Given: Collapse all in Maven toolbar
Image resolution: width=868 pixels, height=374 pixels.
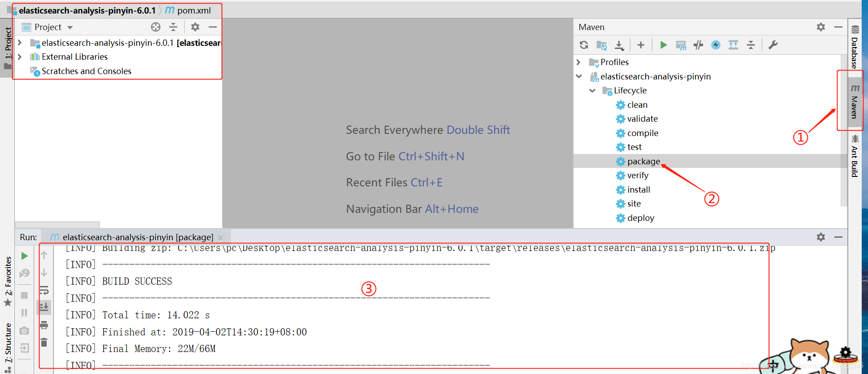Looking at the screenshot, I should (x=751, y=45).
